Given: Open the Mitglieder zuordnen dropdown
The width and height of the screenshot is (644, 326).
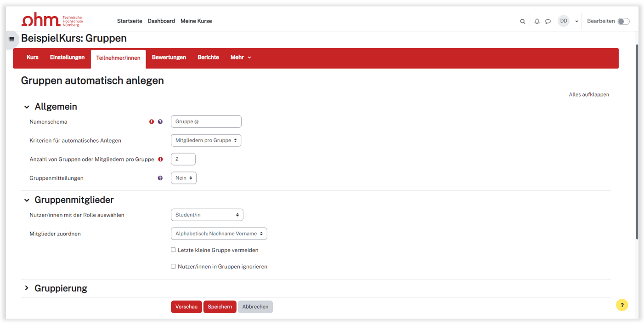Looking at the screenshot, I should click(x=219, y=234).
